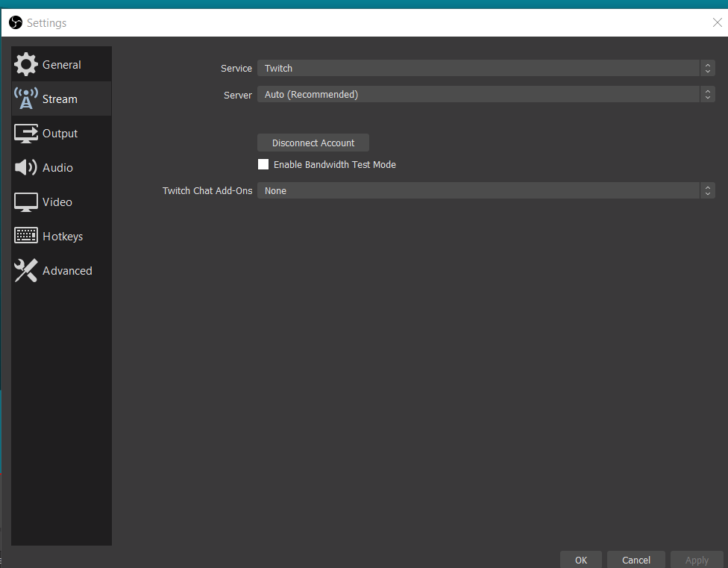
Task: Click the Video monitor icon
Action: point(25,202)
